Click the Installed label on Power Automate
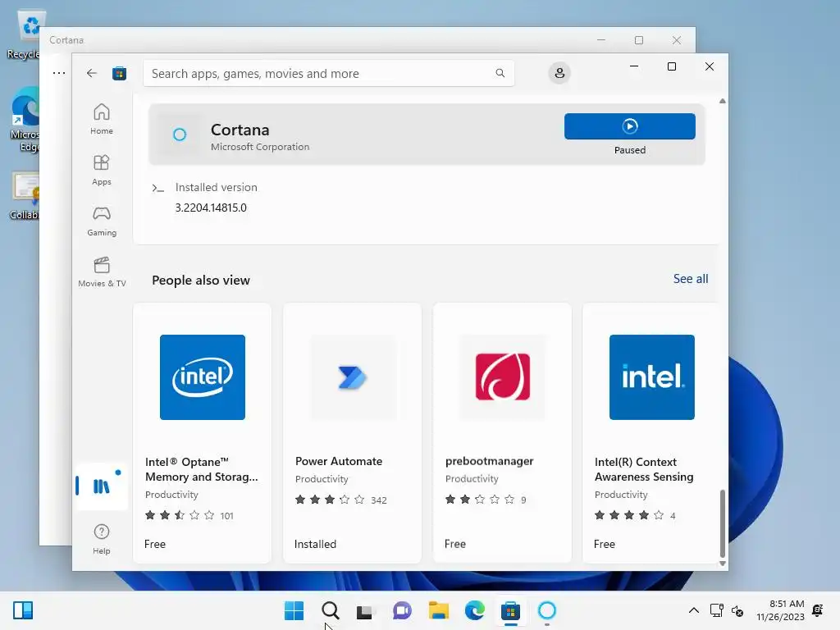This screenshot has width=840, height=630. tap(315, 544)
